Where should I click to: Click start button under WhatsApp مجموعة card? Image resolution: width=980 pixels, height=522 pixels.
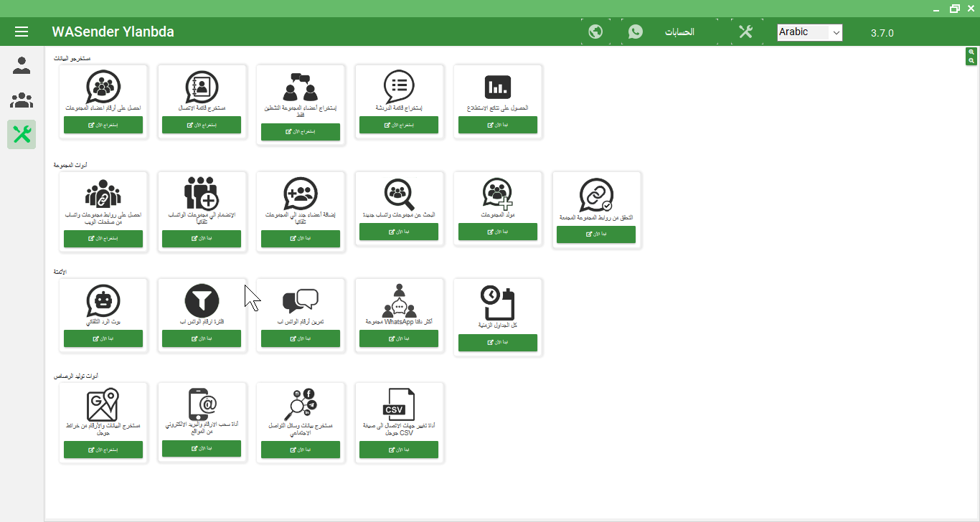click(399, 338)
